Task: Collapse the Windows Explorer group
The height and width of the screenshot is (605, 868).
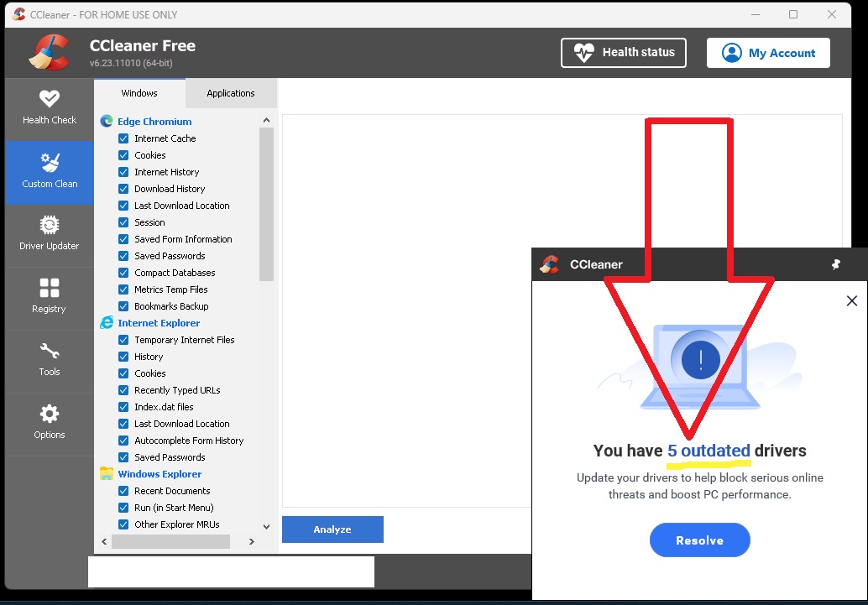Action: 159,474
